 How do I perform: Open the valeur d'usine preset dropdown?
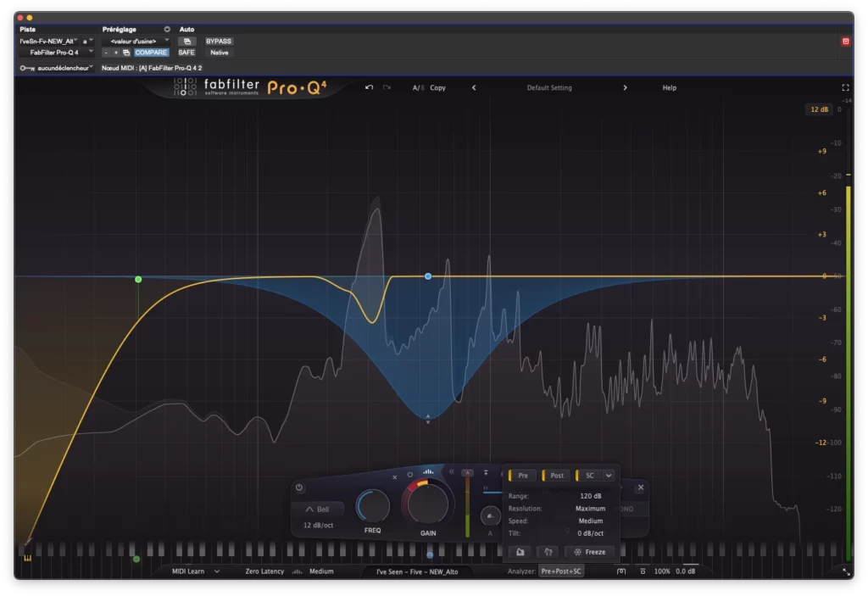(x=136, y=41)
